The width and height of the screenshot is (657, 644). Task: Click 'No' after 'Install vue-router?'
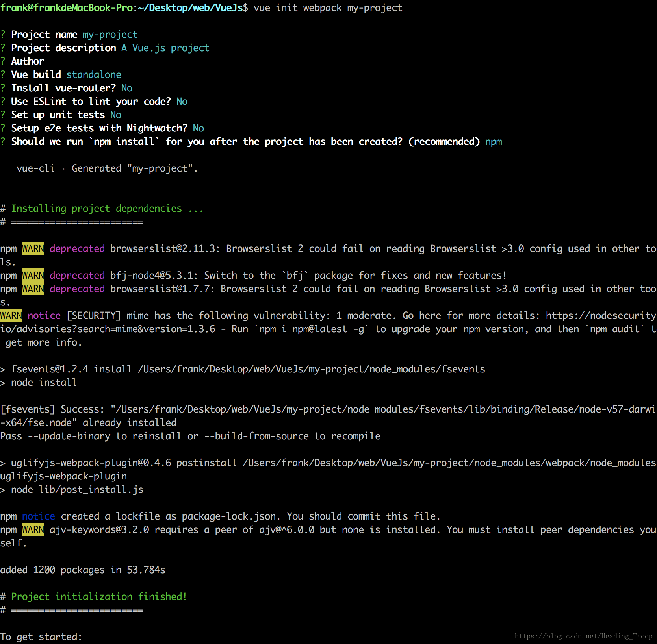127,88
